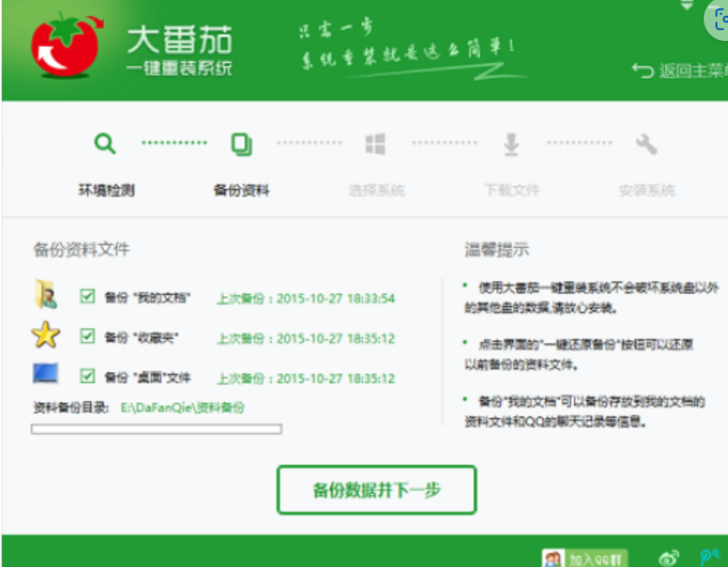Click the 备份数据并下一步 button
The image size is (728, 567).
tap(376, 490)
